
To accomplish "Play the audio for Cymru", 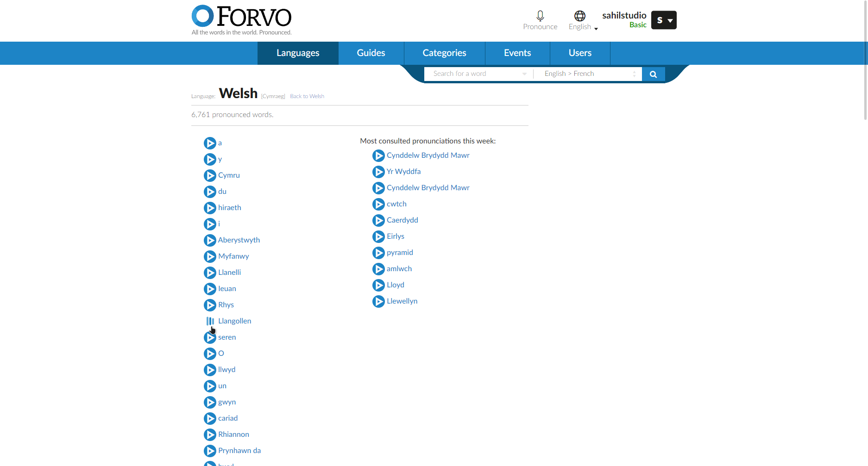I will 210,175.
